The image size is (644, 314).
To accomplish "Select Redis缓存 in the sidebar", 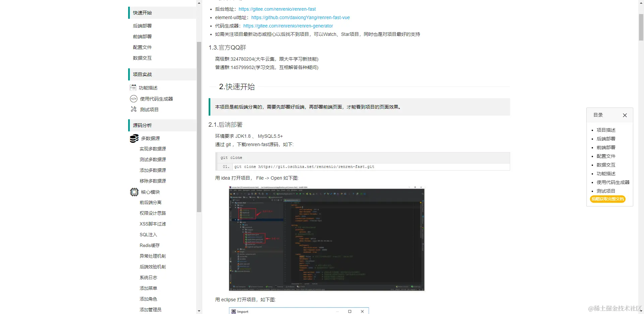I will (150, 245).
